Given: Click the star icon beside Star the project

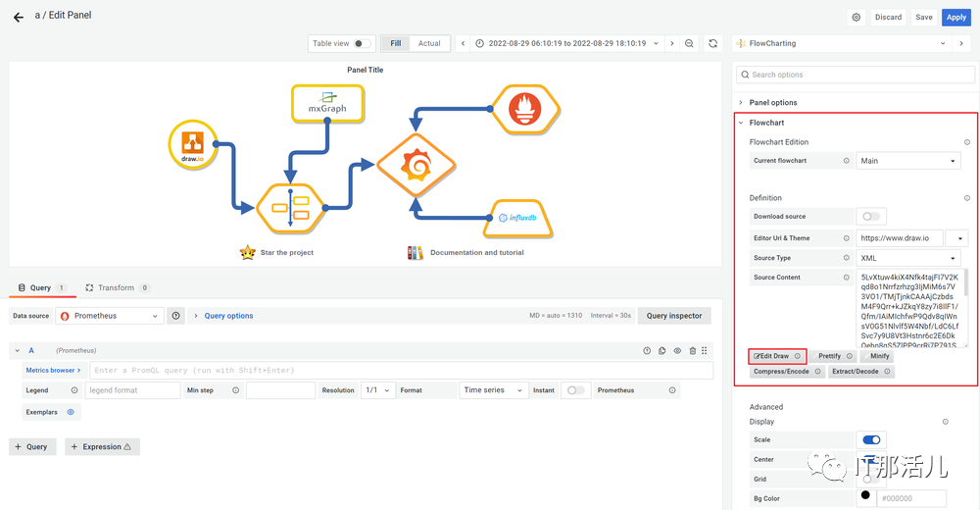Looking at the screenshot, I should 248,253.
